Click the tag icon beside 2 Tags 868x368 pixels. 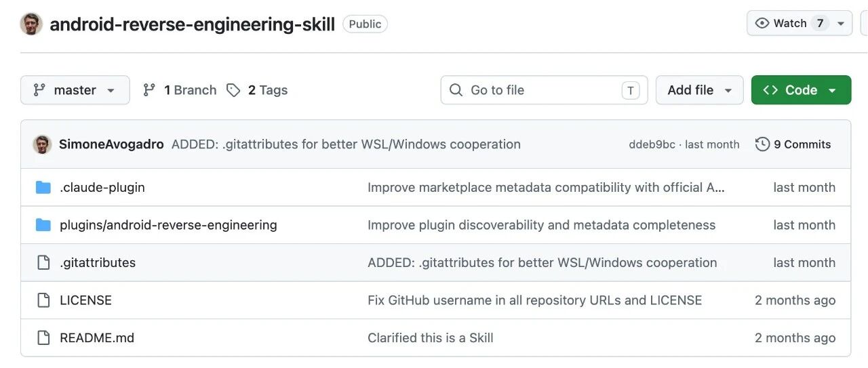233,90
